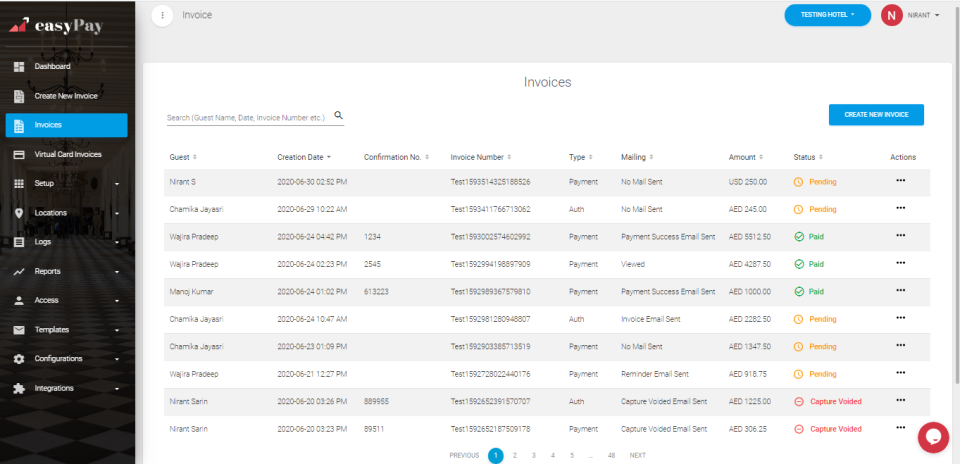Click the Paid status for Manoj Kumar

809,291
